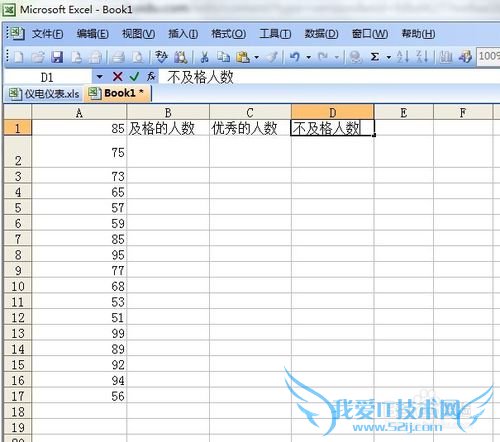Image resolution: width=500 pixels, height=442 pixels.
Task: Select row 2 header
Action: pos(18,152)
